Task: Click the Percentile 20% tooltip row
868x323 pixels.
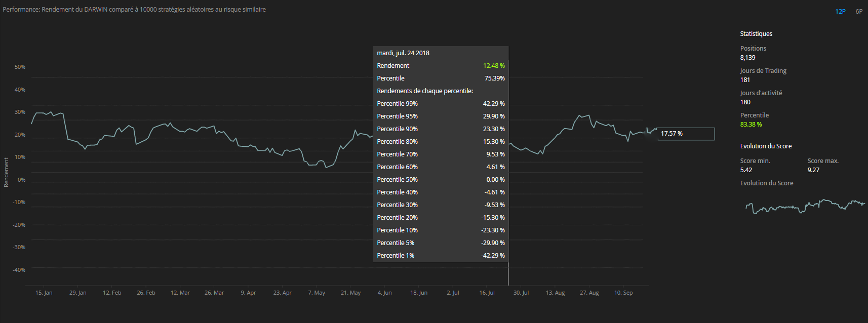Action: [441, 218]
